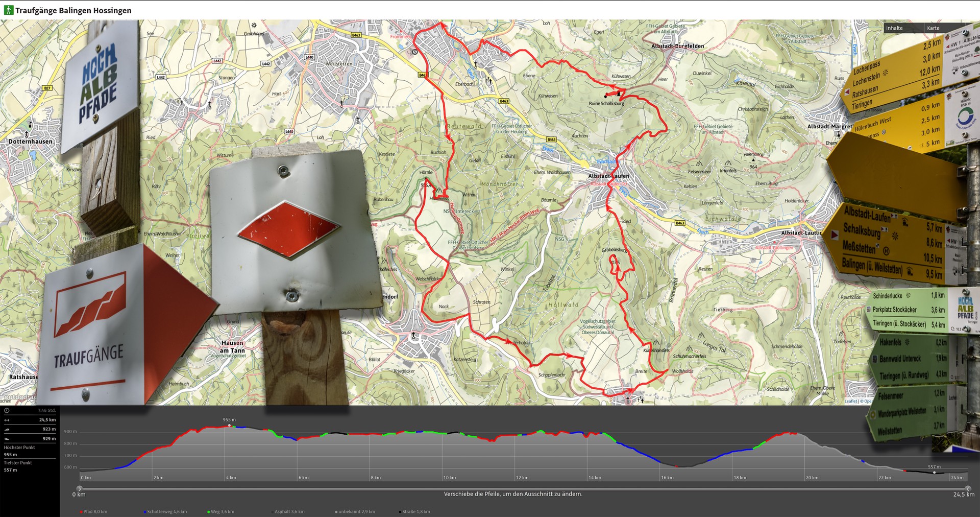Click the 7:46 Std. duration value
This screenshot has height=517, width=980.
tap(46, 410)
